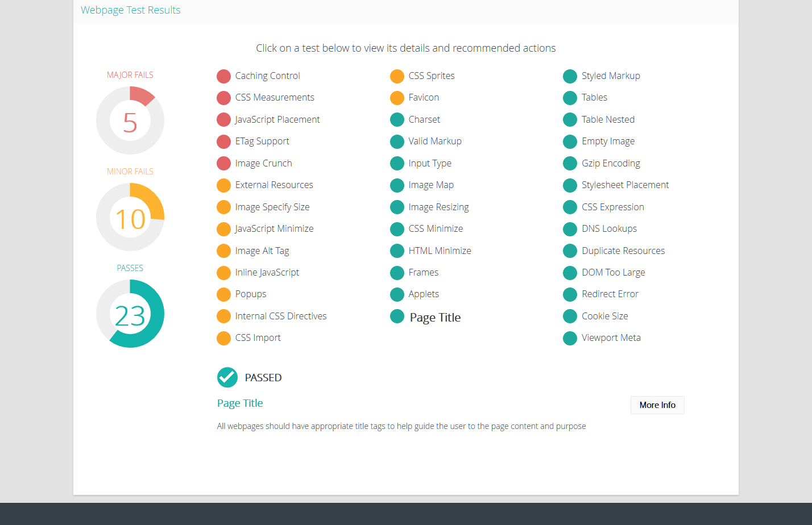
Task: View the Redirect Error test details
Action: (x=610, y=294)
